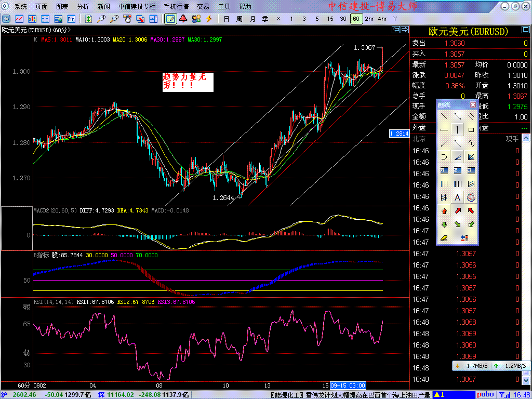Select the fan lines drawing tool
532x399 pixels.
471,157
